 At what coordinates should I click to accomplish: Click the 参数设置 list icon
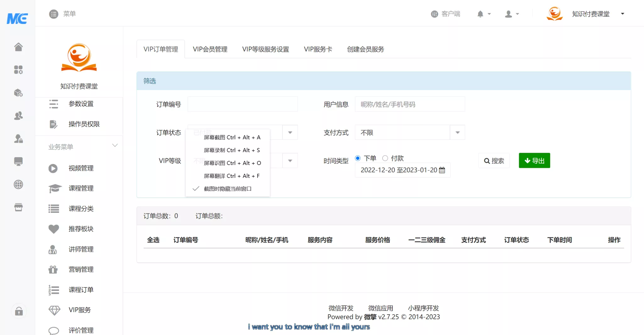point(54,104)
